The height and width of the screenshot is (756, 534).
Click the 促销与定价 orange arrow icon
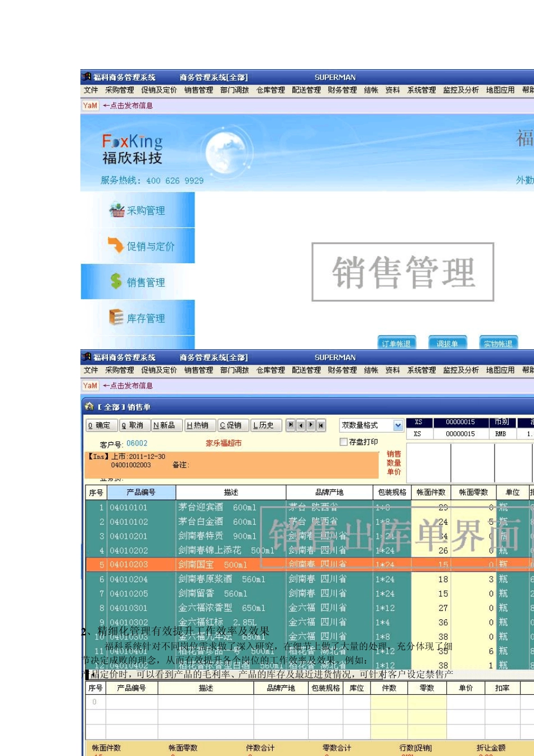(x=116, y=245)
